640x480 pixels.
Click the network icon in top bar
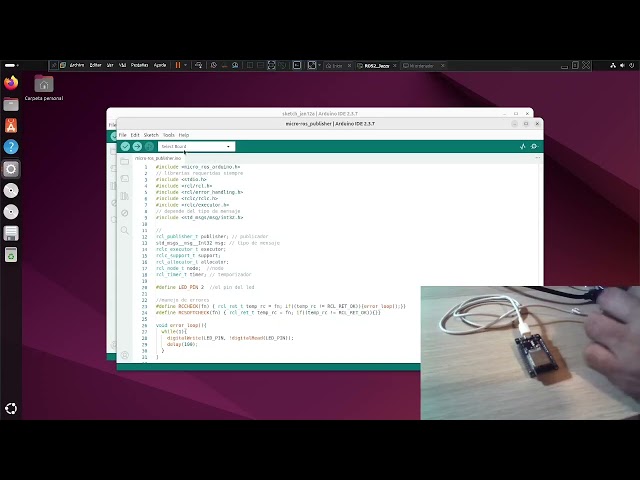pos(613,65)
